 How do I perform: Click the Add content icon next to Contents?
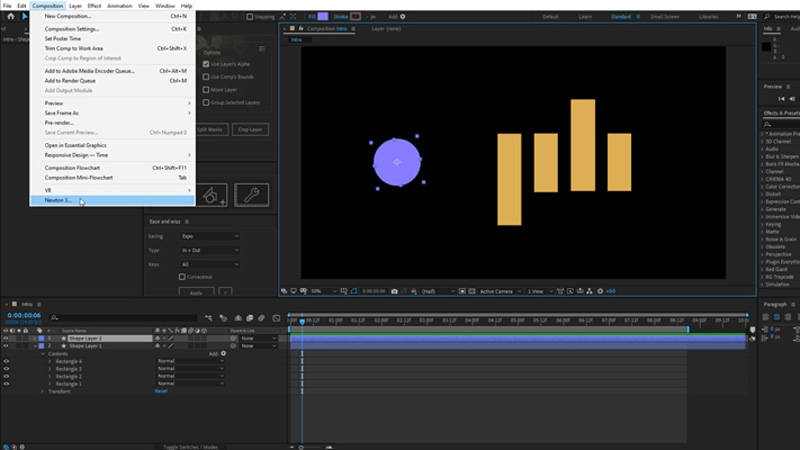coord(222,354)
